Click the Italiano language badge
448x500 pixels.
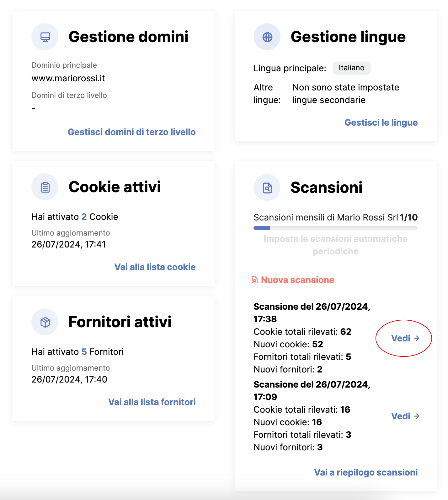click(352, 68)
